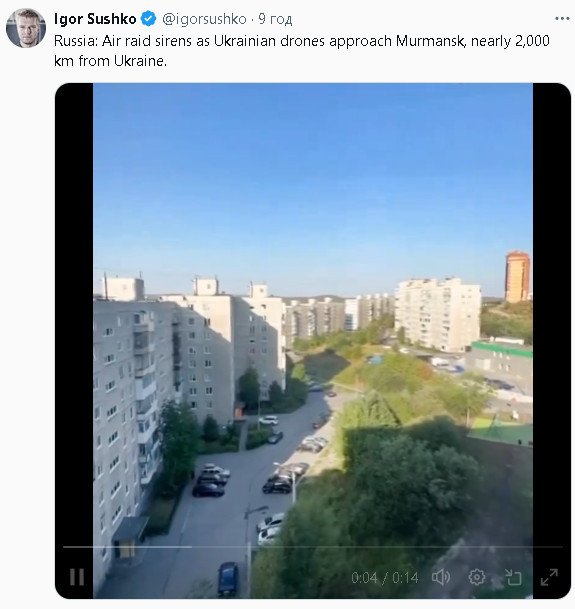Viewport: 575px width, 609px height.
Task: Click the tweet text about Murmansk drones
Action: 301,51
